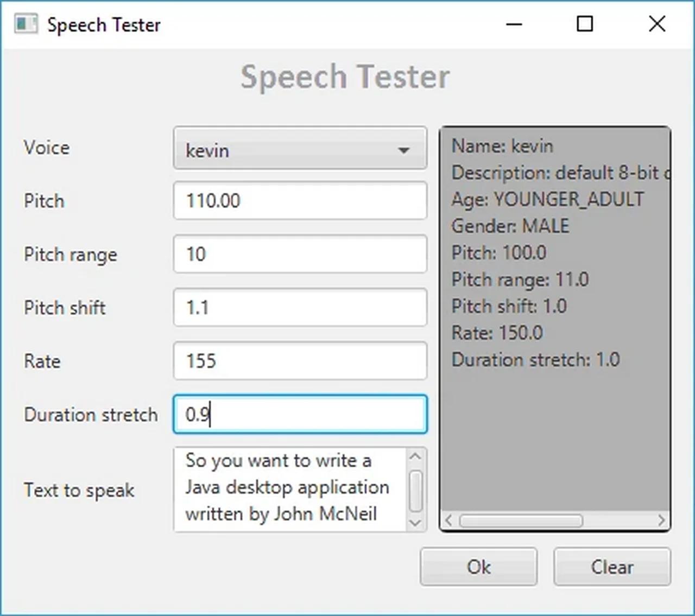Click the Ok button
The height and width of the screenshot is (616, 695).
tap(478, 567)
